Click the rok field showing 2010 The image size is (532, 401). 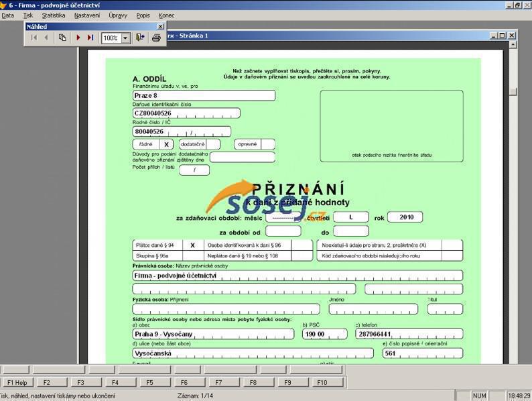[x=405, y=217]
